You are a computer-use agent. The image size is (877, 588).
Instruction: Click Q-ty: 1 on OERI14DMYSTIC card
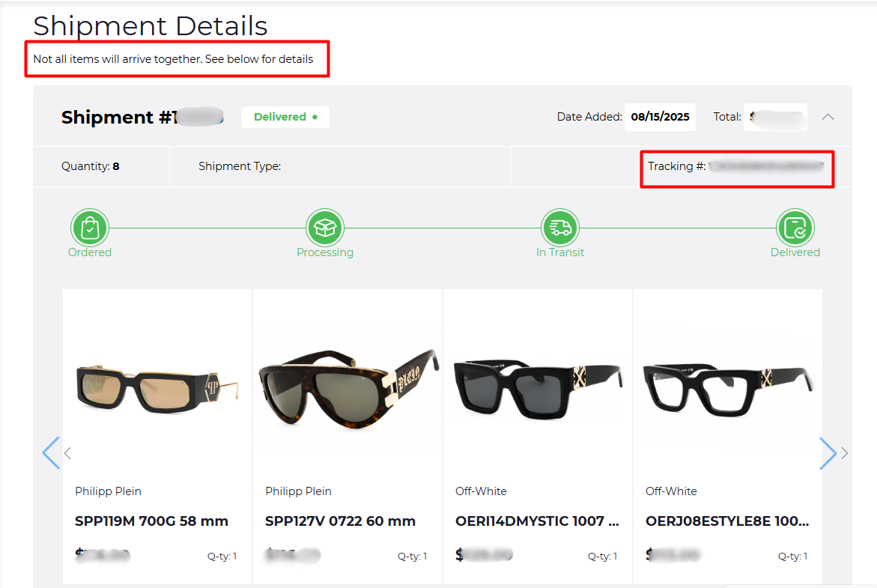point(602,556)
